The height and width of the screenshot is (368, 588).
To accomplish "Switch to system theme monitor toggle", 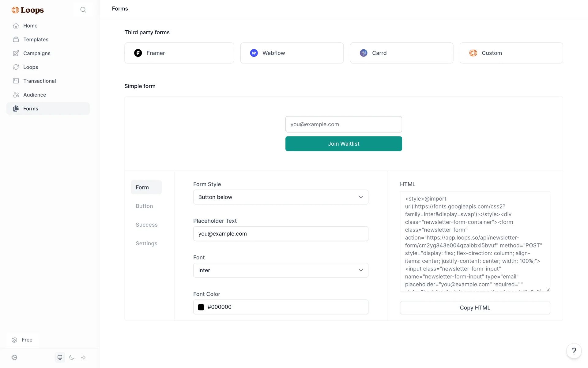I will [60, 358].
